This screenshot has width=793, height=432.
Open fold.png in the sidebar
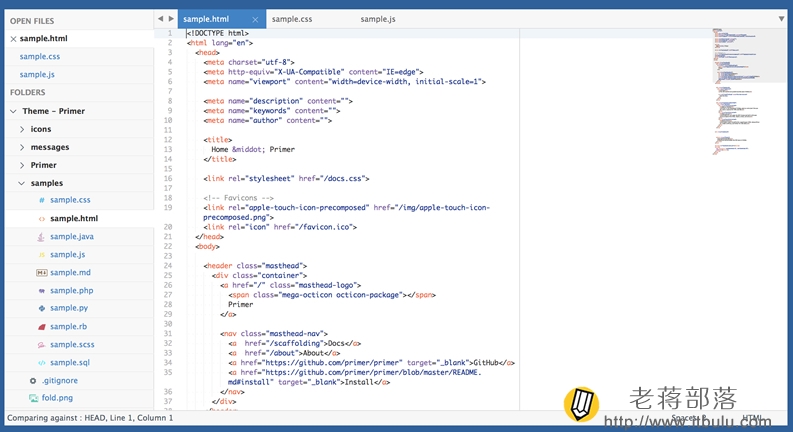tap(57, 398)
